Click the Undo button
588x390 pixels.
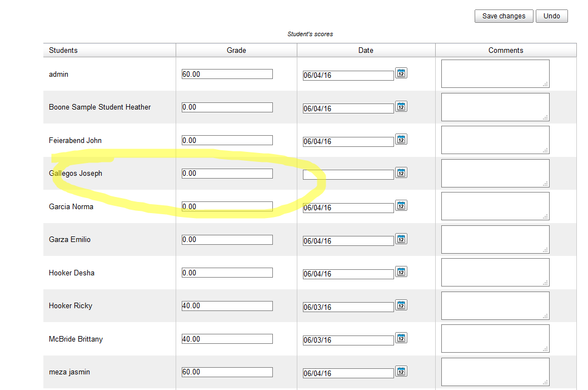[x=551, y=16]
